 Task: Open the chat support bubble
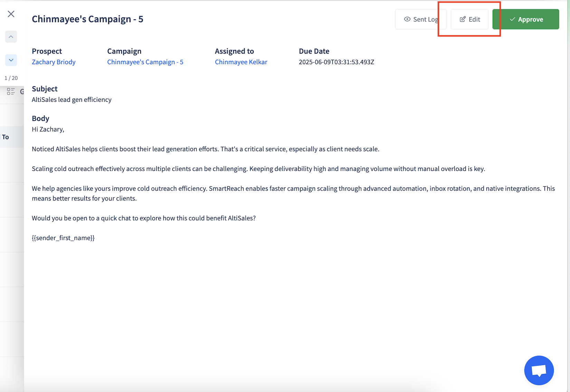[x=539, y=370]
